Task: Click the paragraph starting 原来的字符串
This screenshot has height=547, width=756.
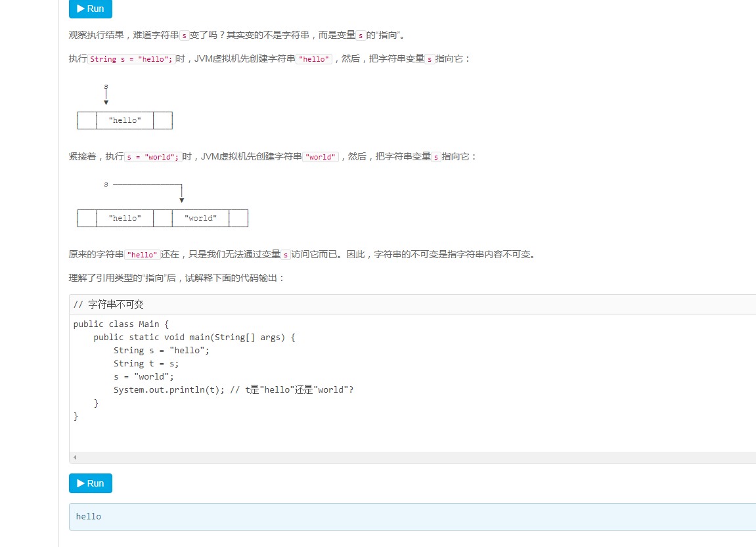Action: 303,255
